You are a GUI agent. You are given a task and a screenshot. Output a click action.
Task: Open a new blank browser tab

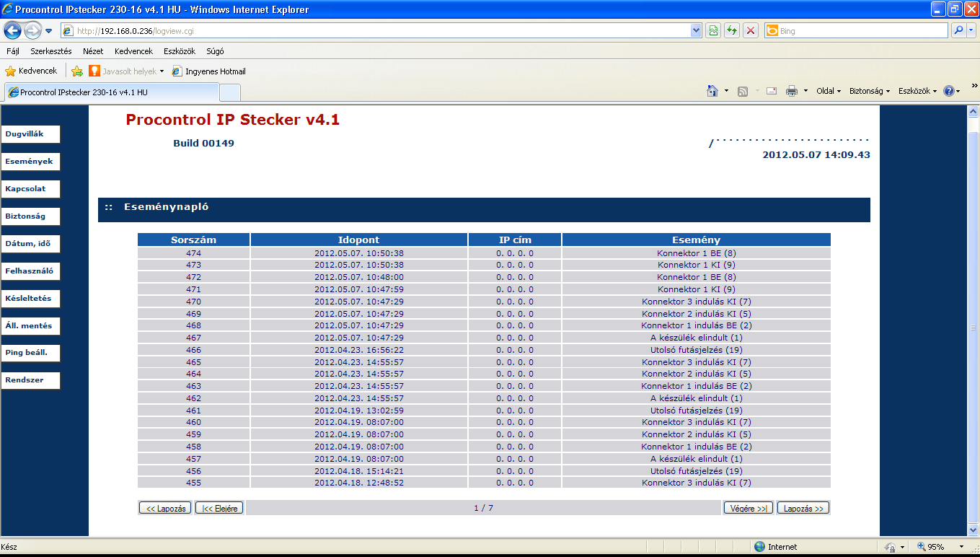click(229, 92)
